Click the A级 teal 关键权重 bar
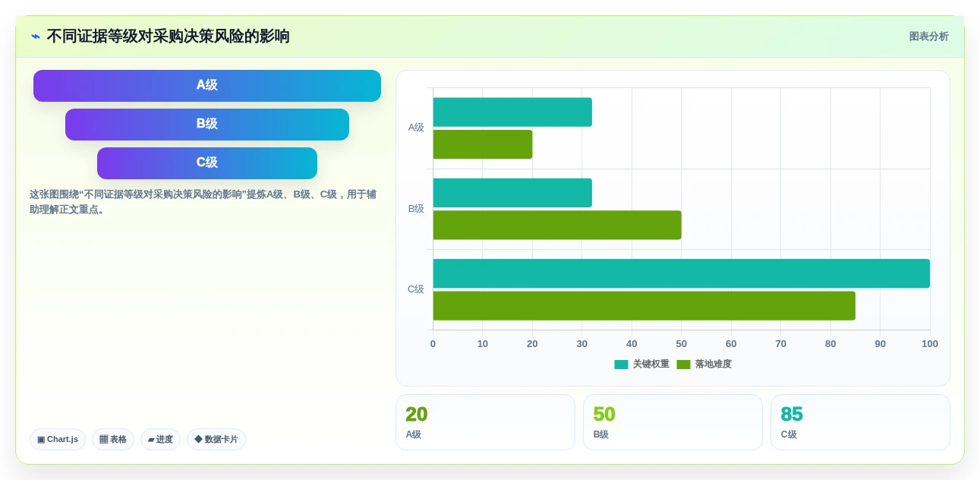980x480 pixels. [512, 112]
